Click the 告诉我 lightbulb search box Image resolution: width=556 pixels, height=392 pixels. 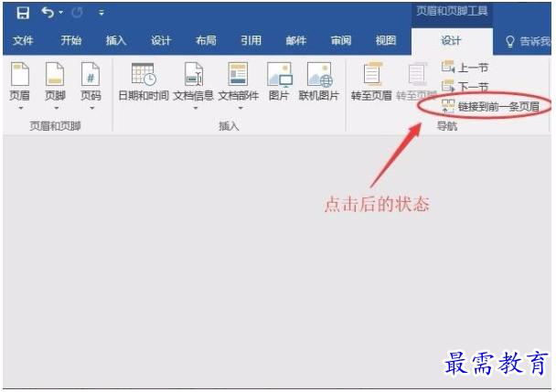coord(528,41)
